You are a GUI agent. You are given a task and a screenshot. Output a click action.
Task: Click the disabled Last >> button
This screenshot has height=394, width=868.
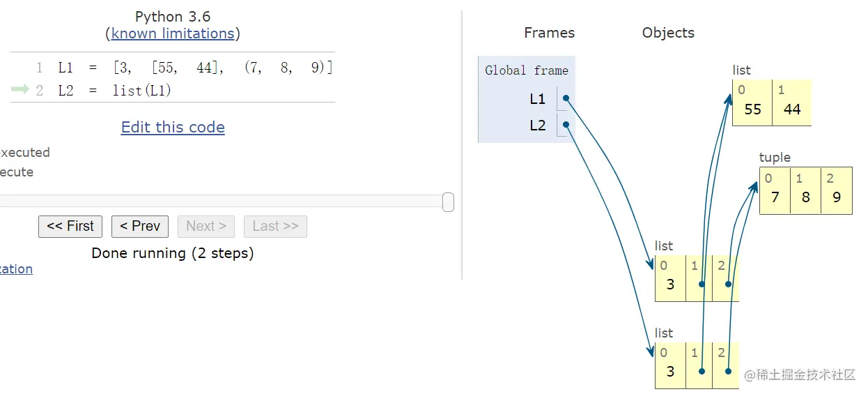coord(275,226)
